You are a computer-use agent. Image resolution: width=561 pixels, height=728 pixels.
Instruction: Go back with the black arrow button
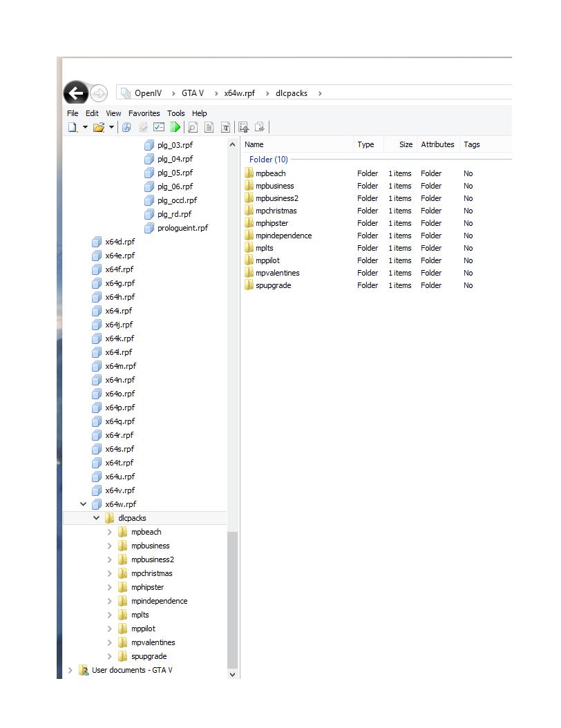pos(76,93)
